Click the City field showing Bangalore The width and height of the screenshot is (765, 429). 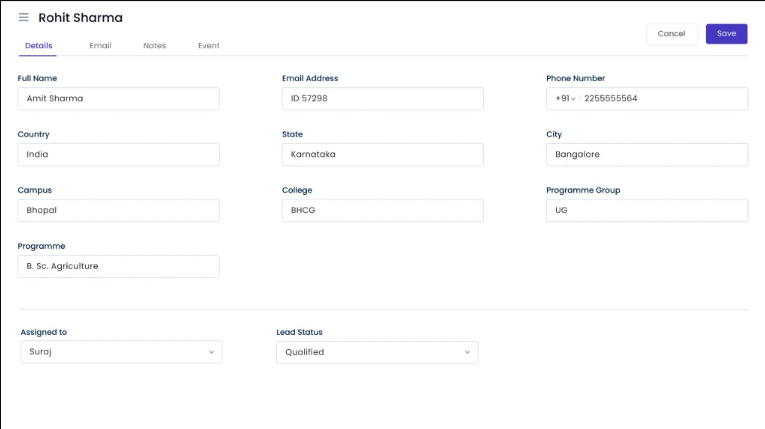coord(647,155)
